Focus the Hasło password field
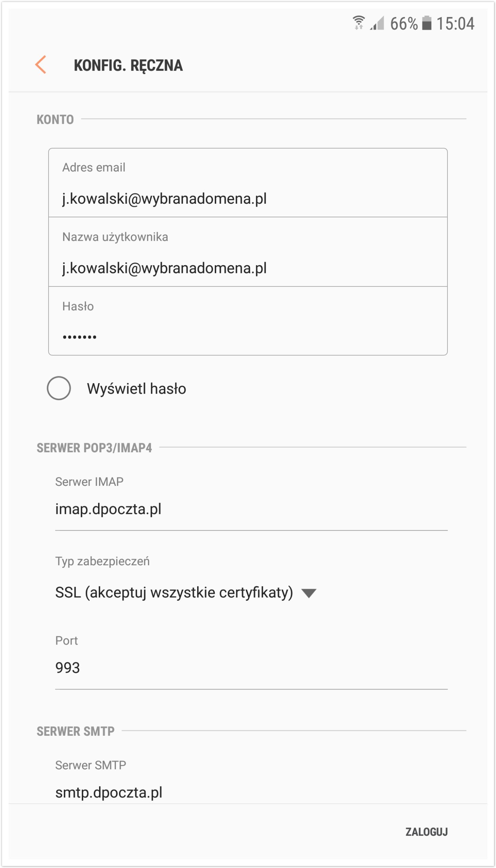Viewport: 496px width, 868px height. click(x=248, y=321)
